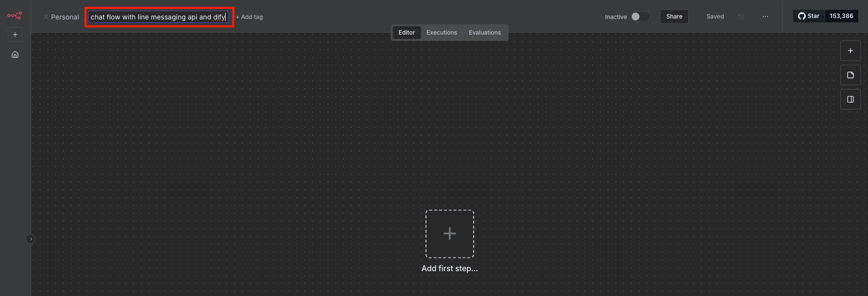Viewport: 868px width, 296px height.
Task: Switch to the Executions tab
Action: 442,33
